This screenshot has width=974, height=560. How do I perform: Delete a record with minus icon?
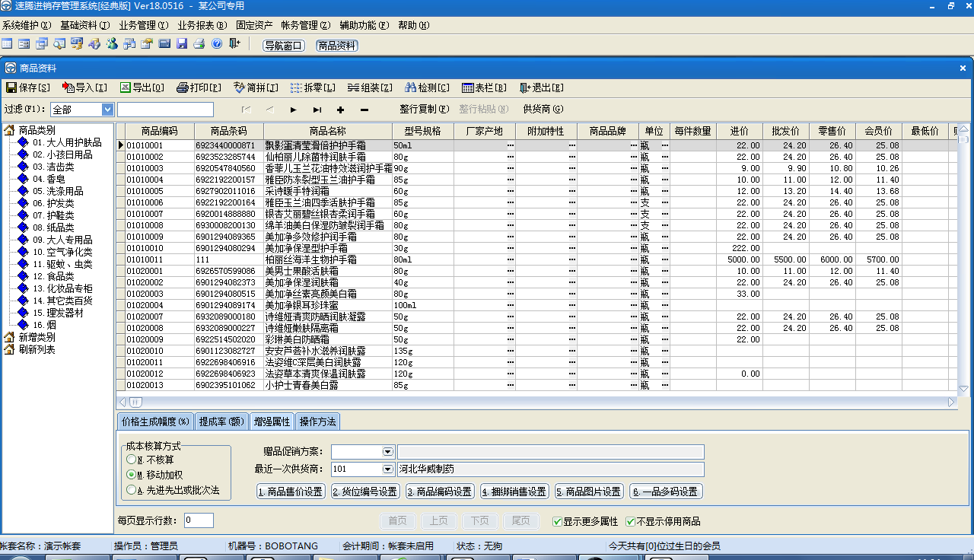(x=364, y=110)
